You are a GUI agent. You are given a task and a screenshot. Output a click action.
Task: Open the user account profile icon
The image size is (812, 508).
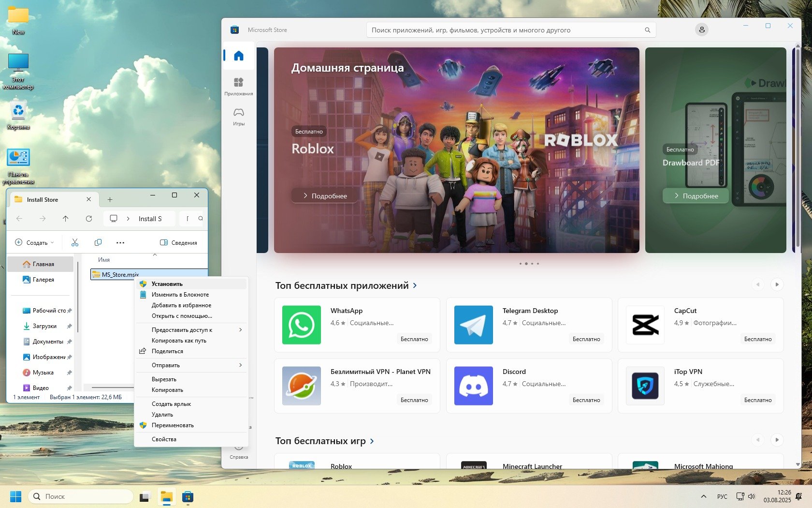pyautogui.click(x=701, y=30)
